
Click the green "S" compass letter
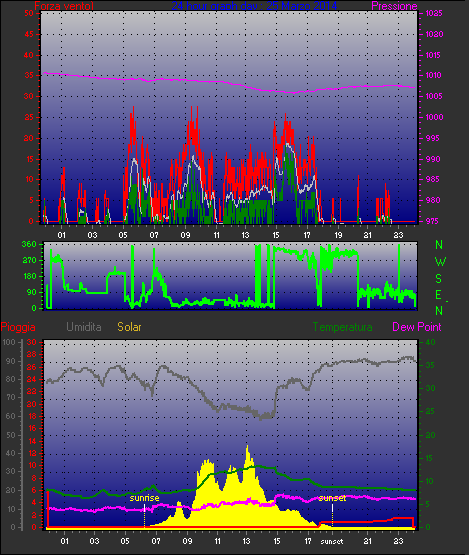coord(439,279)
